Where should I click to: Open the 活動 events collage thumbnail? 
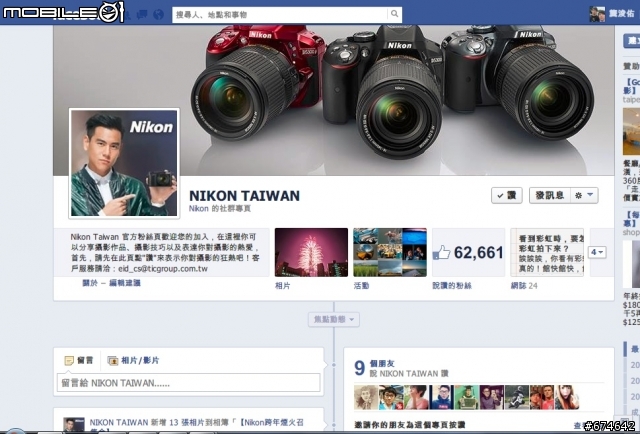tap(390, 252)
